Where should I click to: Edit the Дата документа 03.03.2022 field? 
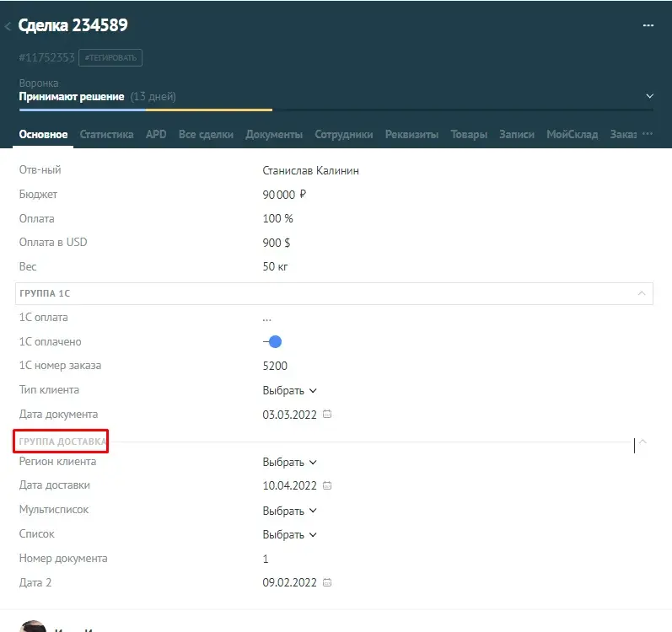[x=290, y=415]
